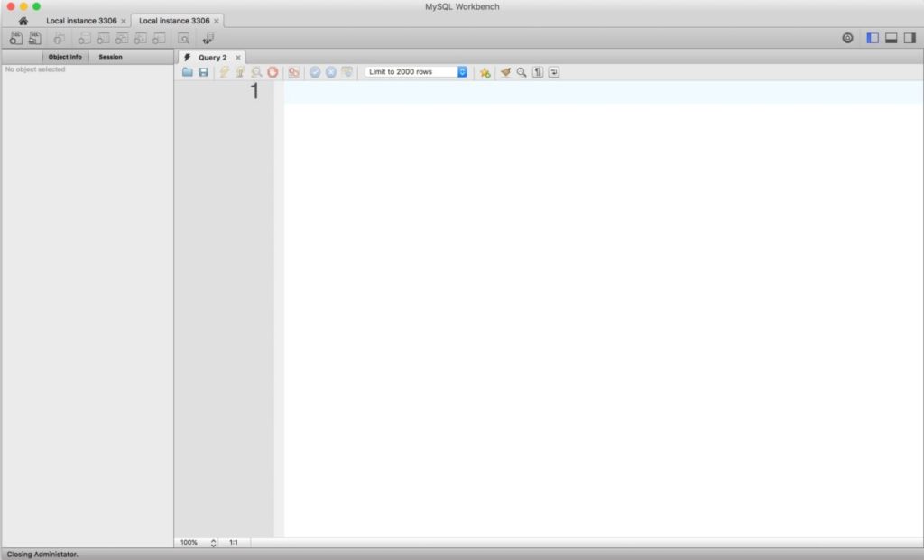Click the Commit transaction checkmark icon
This screenshot has width=924, height=560.
[315, 72]
